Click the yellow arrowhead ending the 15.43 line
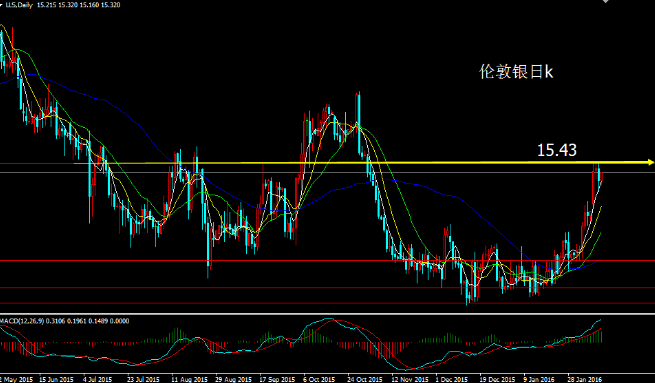This screenshot has height=383, width=655. [650, 162]
